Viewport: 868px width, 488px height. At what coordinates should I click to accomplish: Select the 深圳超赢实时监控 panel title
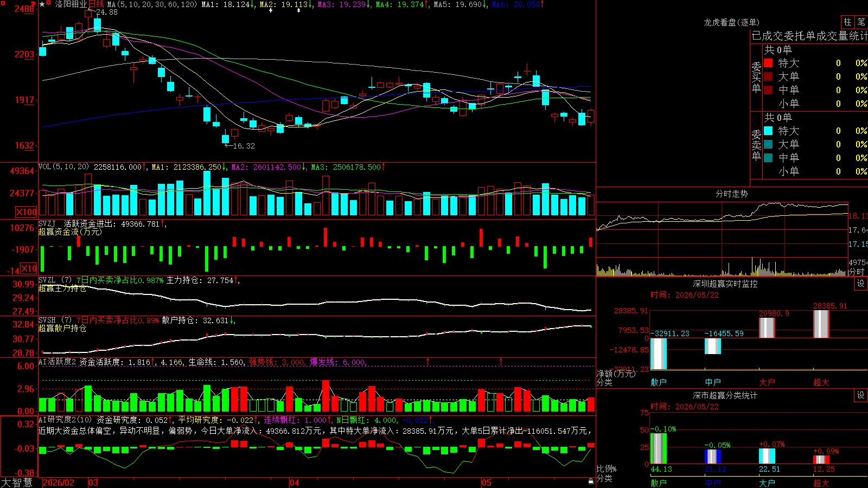coord(725,284)
